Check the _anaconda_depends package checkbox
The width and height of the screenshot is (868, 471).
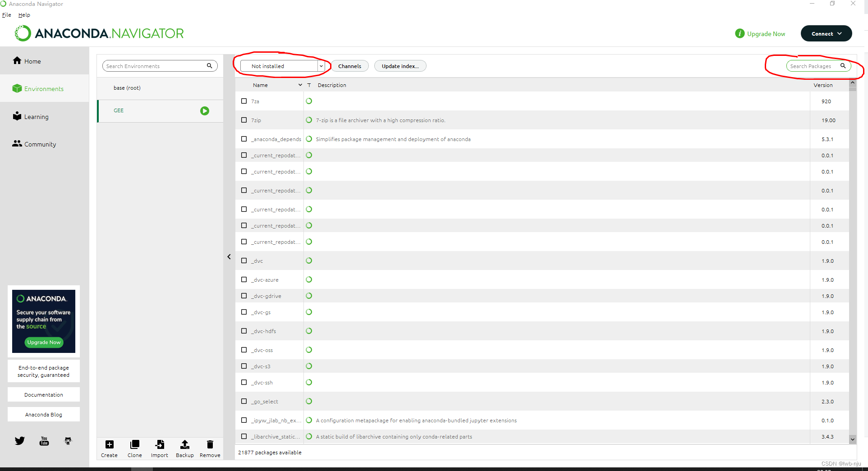(244, 139)
